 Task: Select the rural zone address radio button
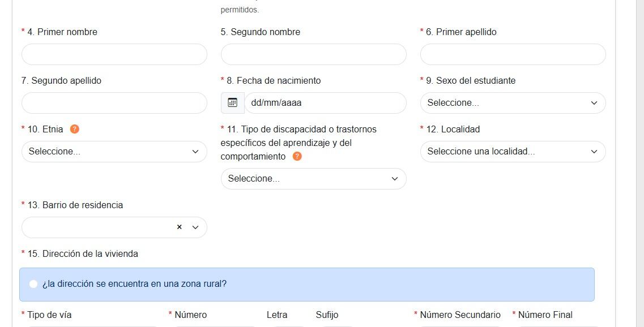click(x=33, y=284)
